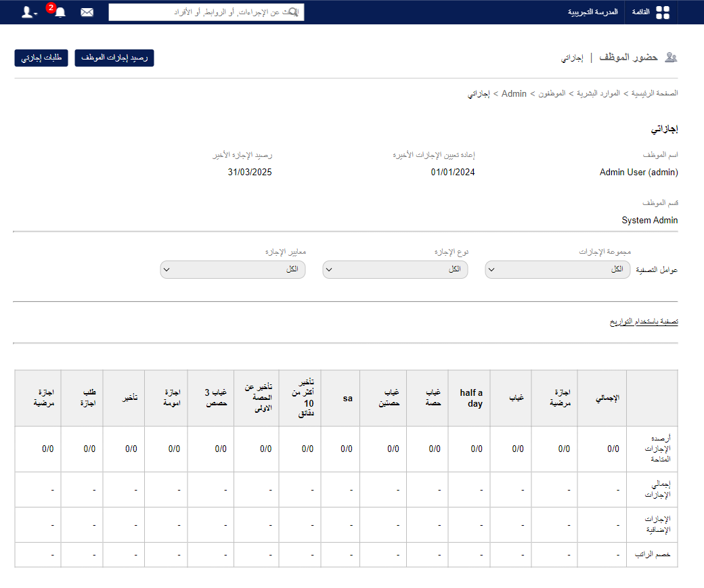Go to الموظفون breadcrumb
704x588 pixels.
pyautogui.click(x=552, y=93)
